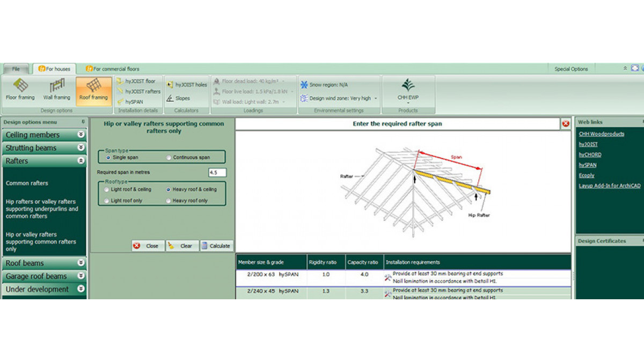644x362 pixels.
Task: Switch to the For houses tab
Action: [x=54, y=69]
